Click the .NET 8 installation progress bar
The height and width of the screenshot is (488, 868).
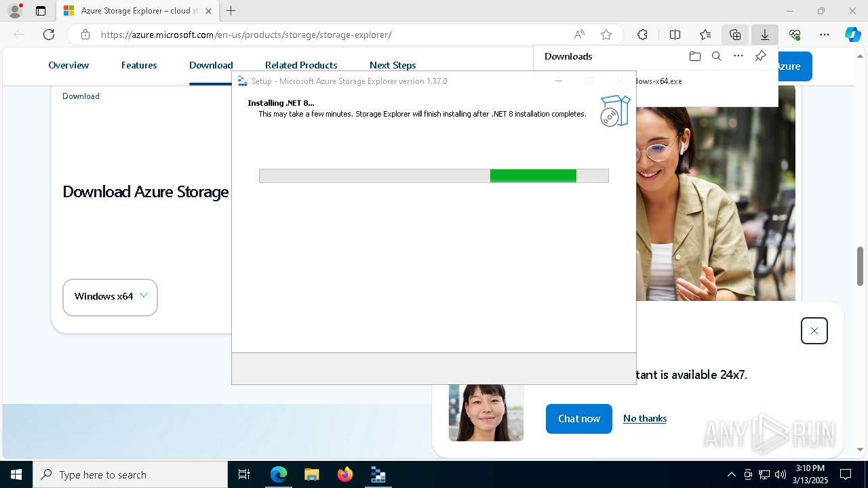(434, 176)
